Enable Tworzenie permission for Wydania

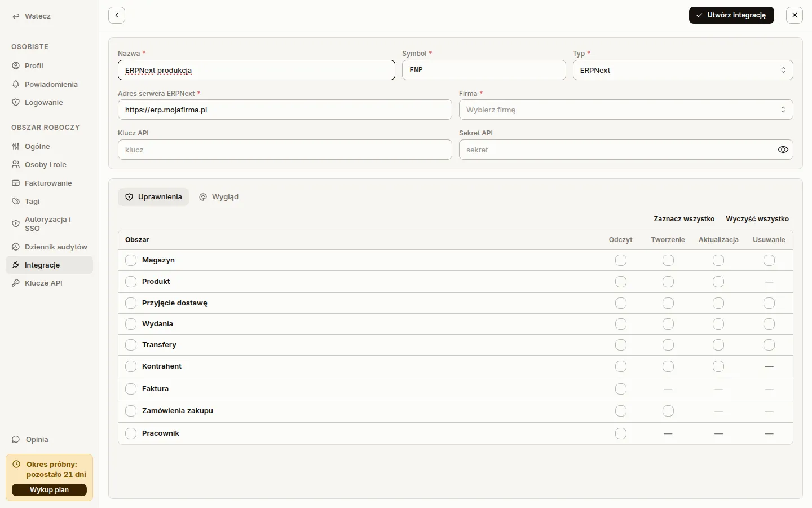pos(668,324)
